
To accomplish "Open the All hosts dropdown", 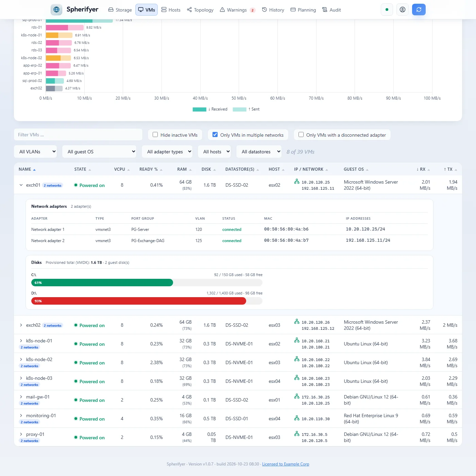I will (215, 152).
